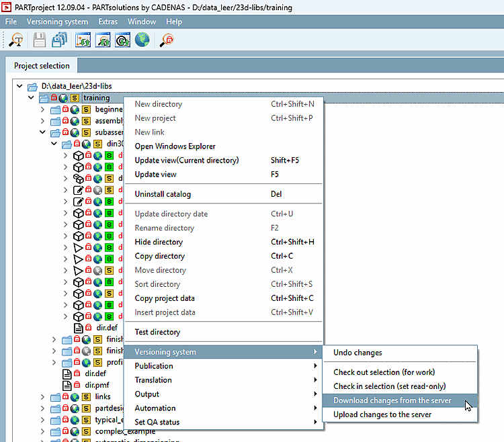Click Undo changes in the submenu
The width and height of the screenshot is (504, 442).
(x=358, y=353)
